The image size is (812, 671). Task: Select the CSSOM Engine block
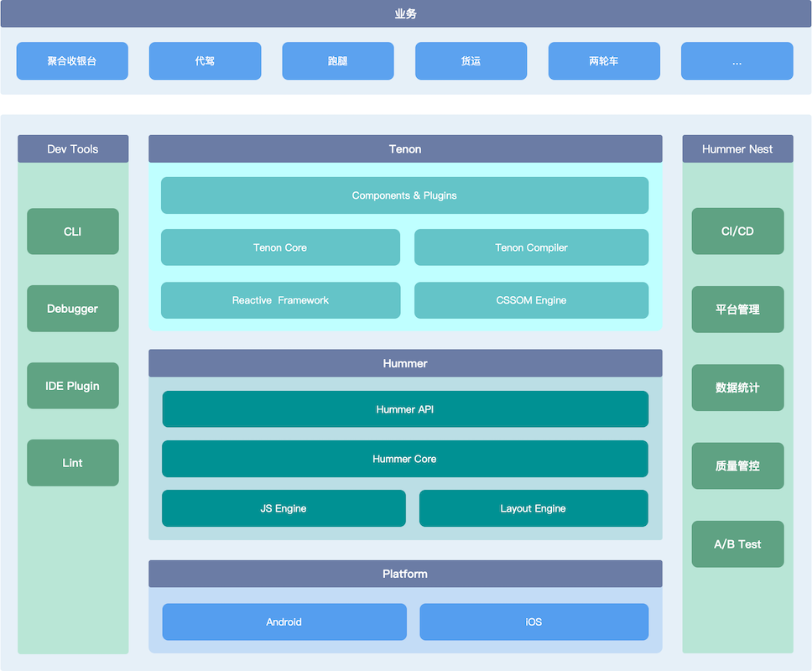pos(531,299)
